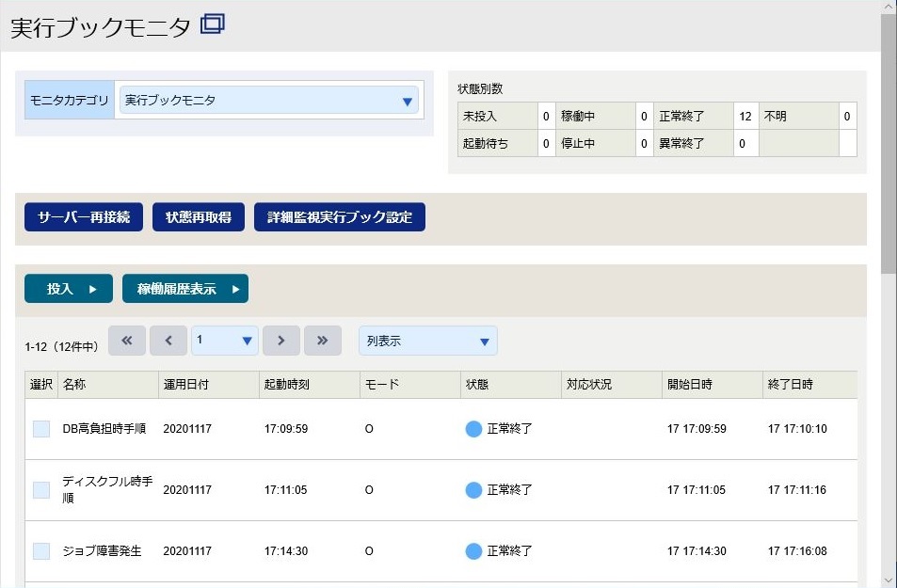Click blue status circle for ディスクフル時手順 row

point(473,489)
